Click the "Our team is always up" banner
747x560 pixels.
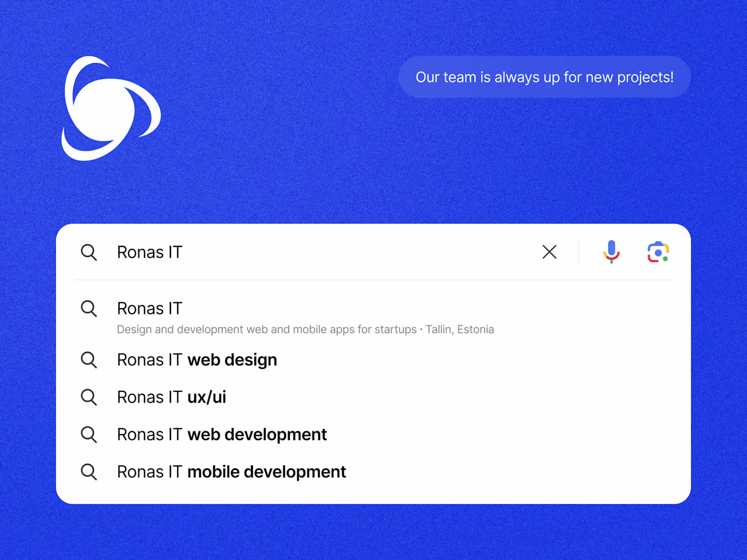pyautogui.click(x=544, y=77)
